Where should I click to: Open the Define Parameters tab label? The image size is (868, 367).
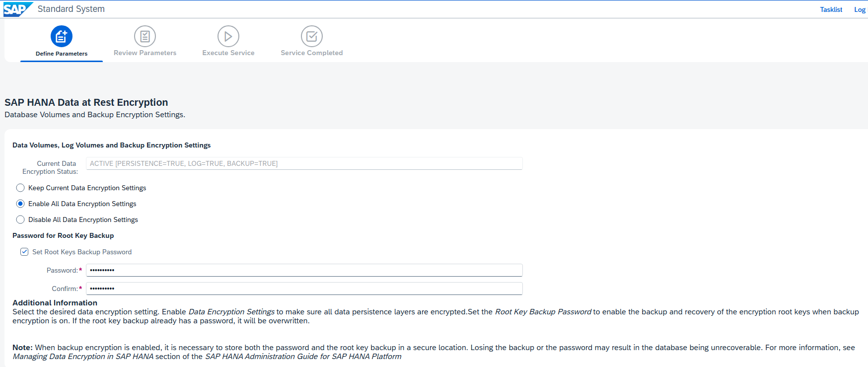pos(62,54)
